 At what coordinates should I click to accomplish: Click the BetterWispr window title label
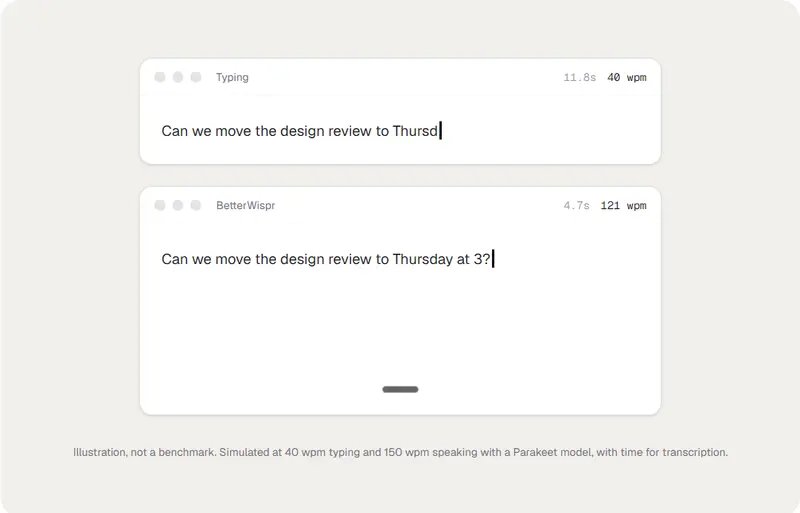point(245,205)
